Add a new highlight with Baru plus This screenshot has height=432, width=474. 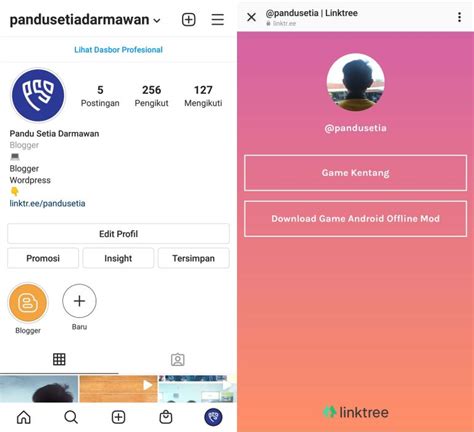[79, 301]
